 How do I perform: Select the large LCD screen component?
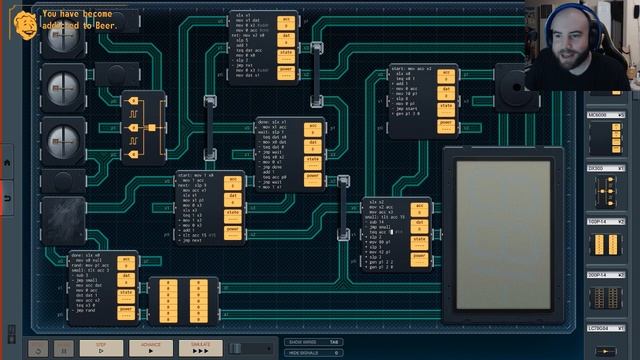click(x=503, y=235)
